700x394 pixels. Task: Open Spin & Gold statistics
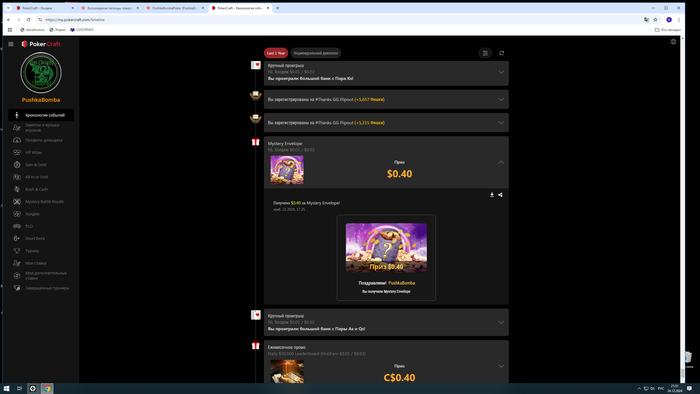[41, 165]
